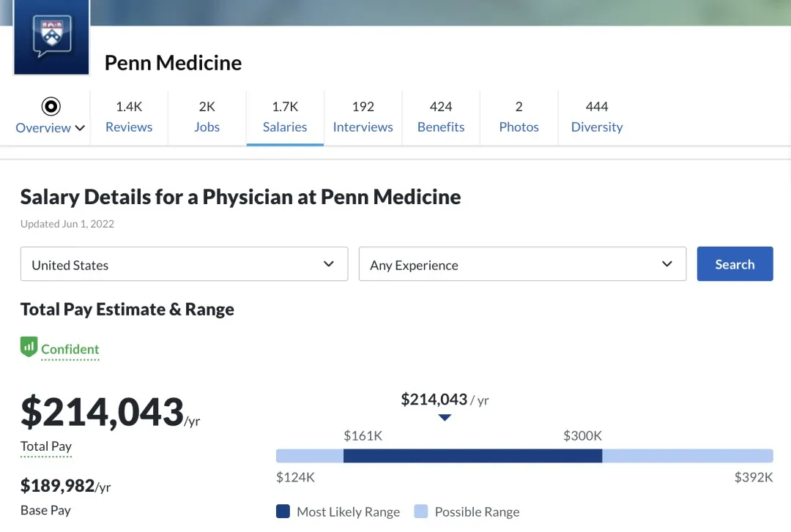Open the Diversity tab

597,117
